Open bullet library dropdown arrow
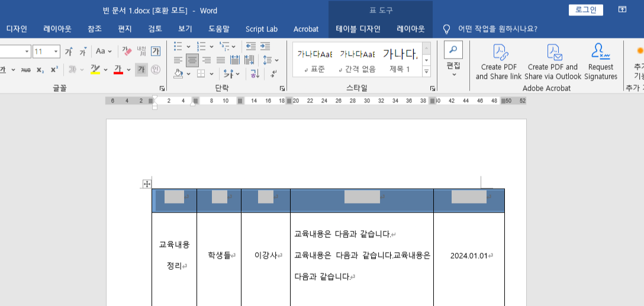Image resolution: width=644 pixels, height=306 pixels. pos(188,46)
